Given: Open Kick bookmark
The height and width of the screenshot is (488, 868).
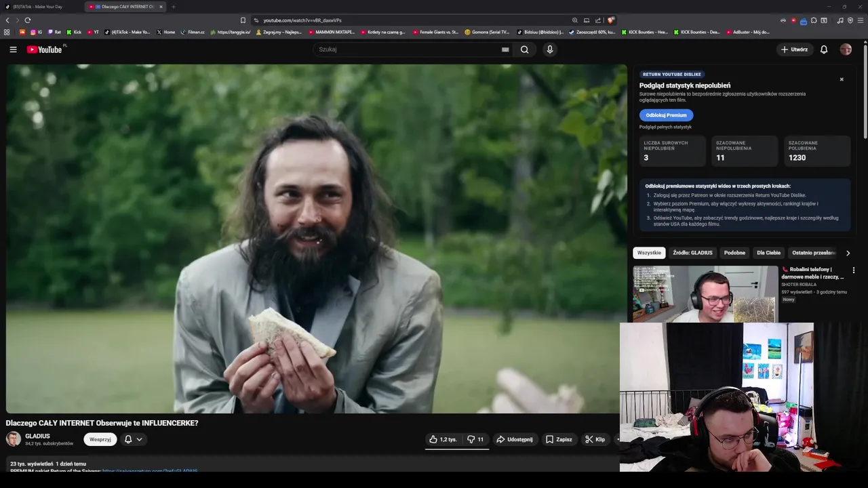Looking at the screenshot, I should 74,32.
